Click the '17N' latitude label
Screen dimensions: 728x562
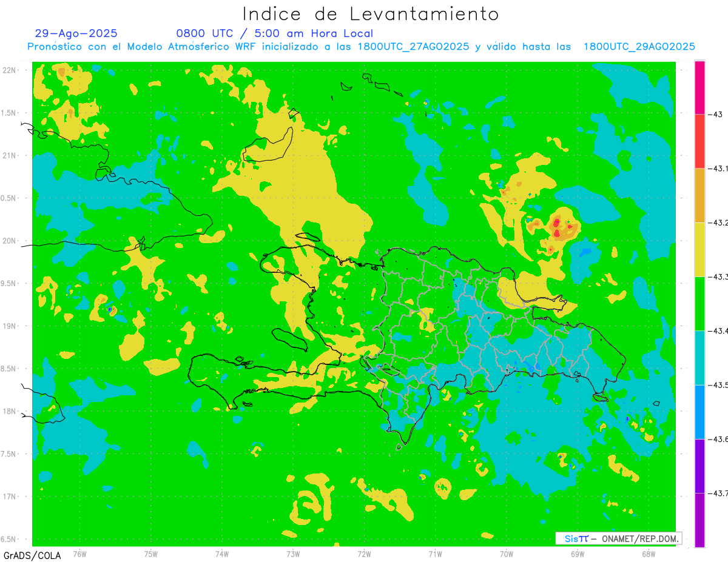tap(9, 497)
